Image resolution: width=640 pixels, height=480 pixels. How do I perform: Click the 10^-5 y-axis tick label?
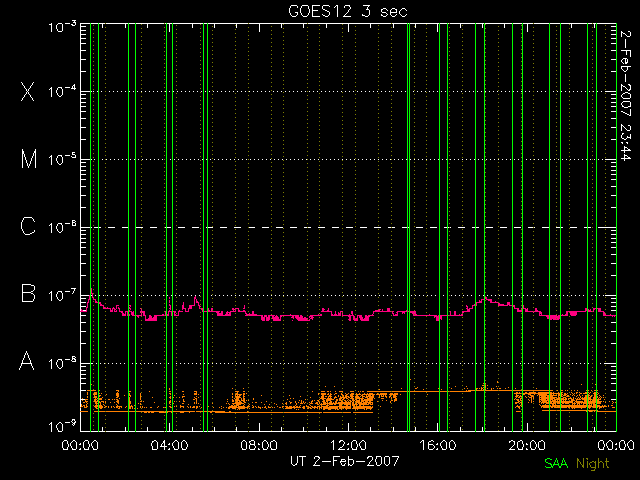coord(62,159)
